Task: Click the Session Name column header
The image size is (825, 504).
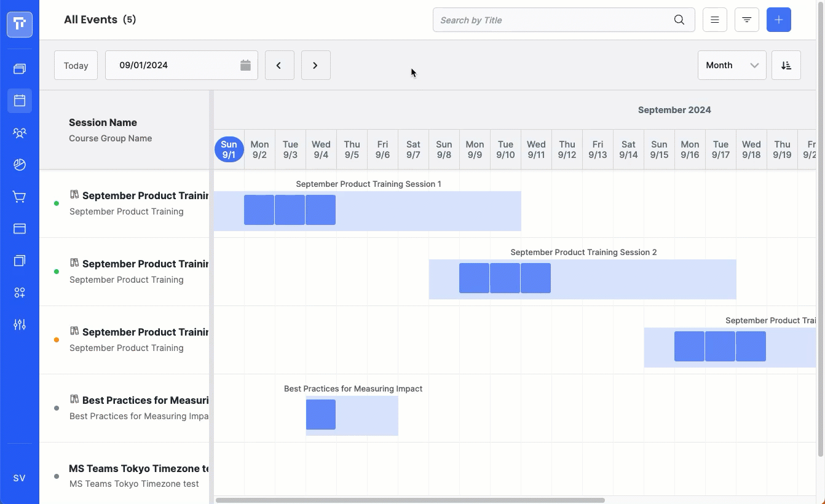Action: coord(103,122)
